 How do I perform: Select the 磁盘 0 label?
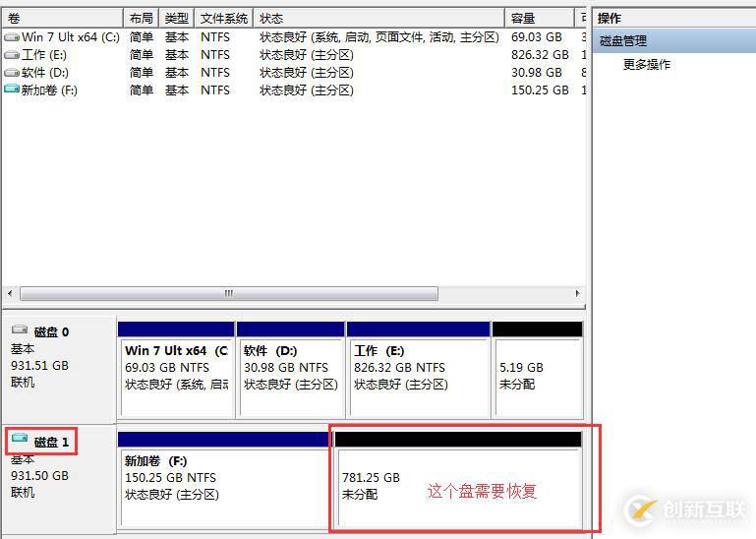coord(51,332)
